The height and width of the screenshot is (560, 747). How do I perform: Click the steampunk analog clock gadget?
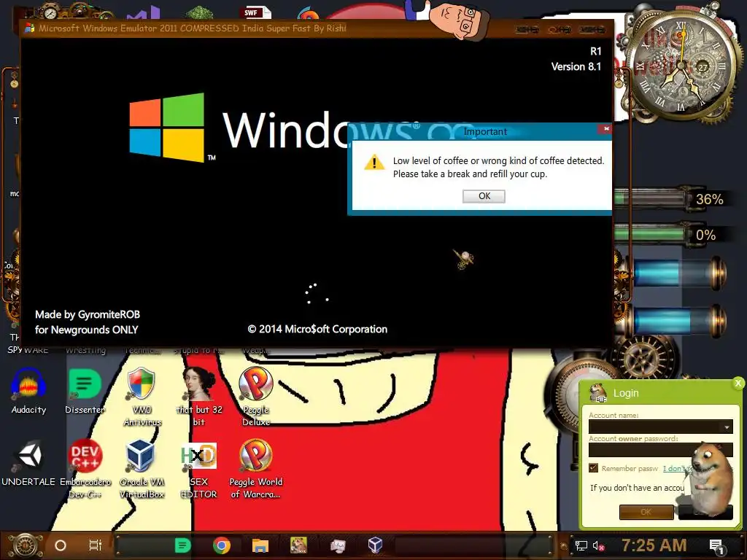(x=681, y=64)
